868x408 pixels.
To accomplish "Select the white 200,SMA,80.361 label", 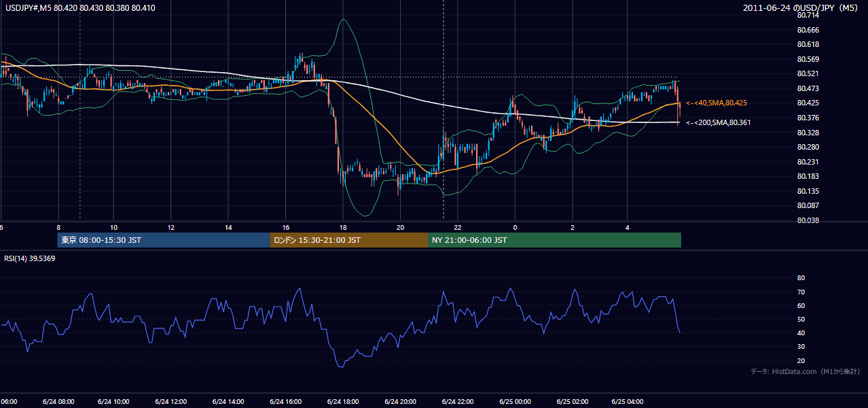I will click(718, 122).
